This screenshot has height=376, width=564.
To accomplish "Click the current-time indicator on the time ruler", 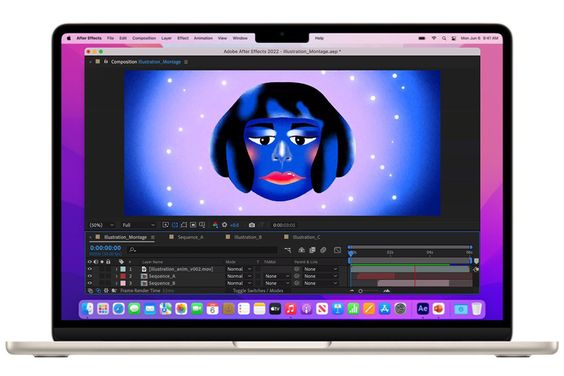I will click(x=351, y=253).
